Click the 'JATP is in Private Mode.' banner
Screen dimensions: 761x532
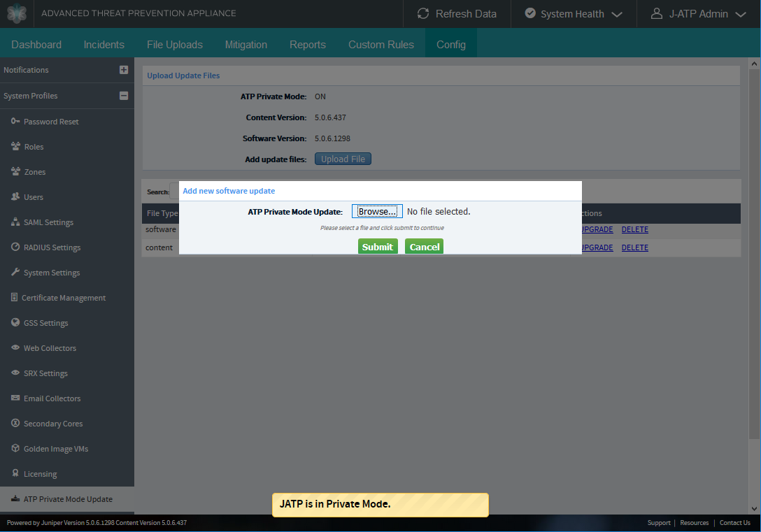tap(380, 505)
